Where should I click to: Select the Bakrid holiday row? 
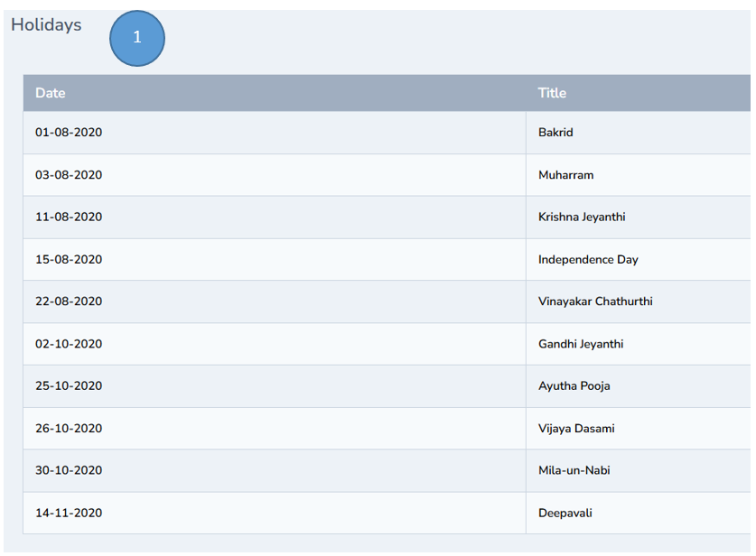click(x=271, y=133)
